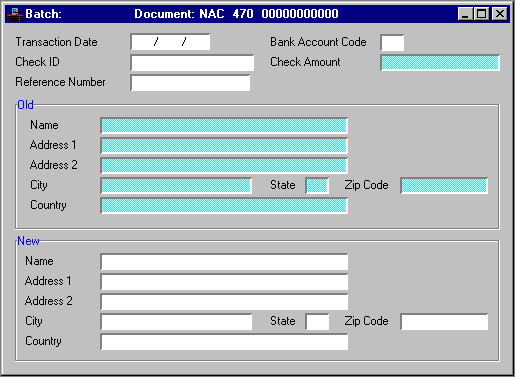Click the 'New' group heading

point(28,241)
